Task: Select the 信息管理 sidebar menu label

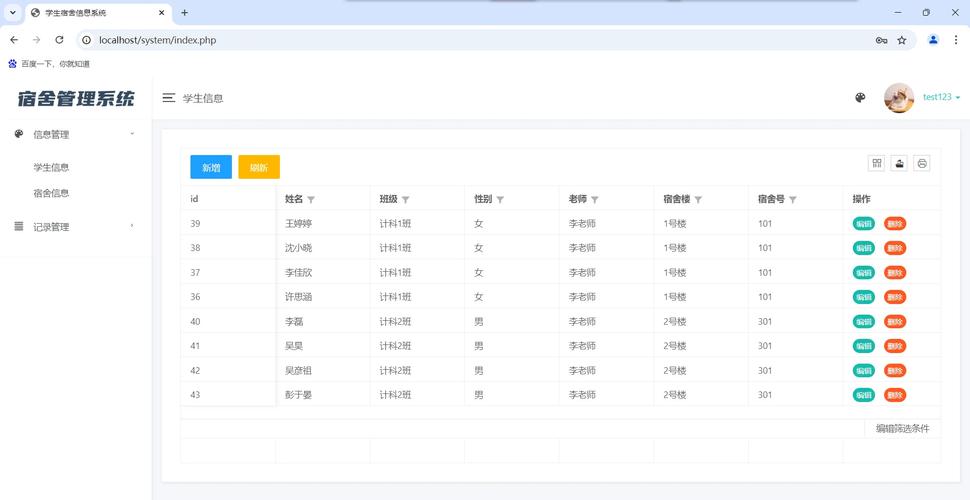Action: 51,134
